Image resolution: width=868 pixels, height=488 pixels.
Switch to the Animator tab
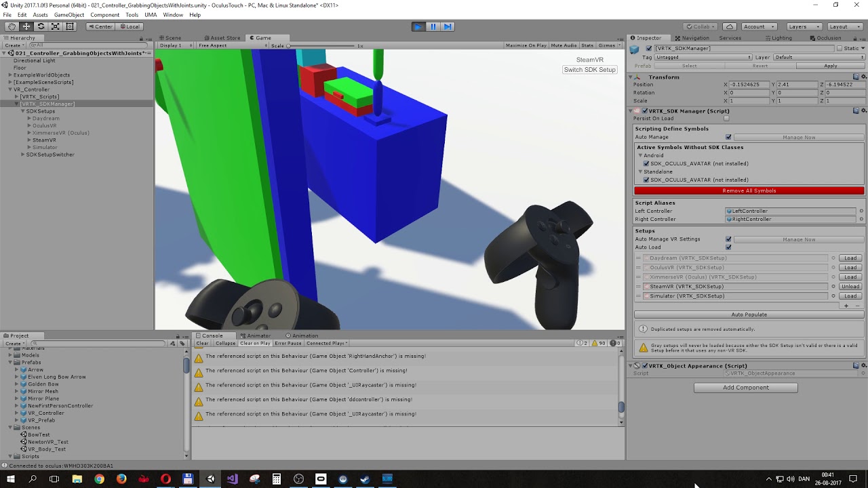[254, 335]
